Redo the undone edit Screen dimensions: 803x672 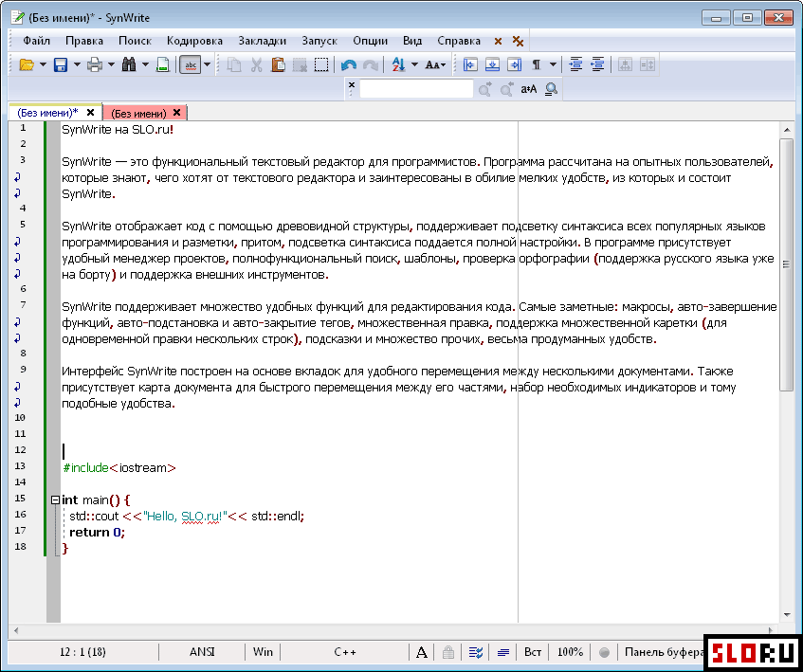click(x=371, y=65)
